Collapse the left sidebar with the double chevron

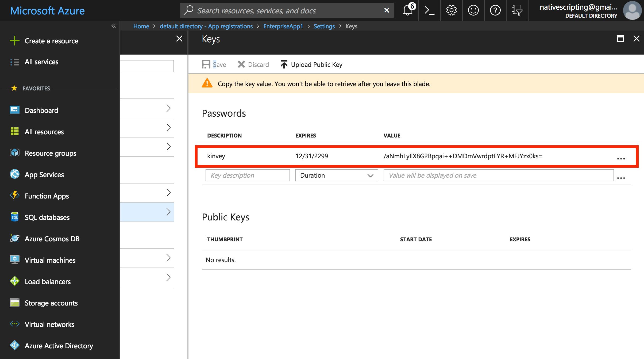click(114, 26)
